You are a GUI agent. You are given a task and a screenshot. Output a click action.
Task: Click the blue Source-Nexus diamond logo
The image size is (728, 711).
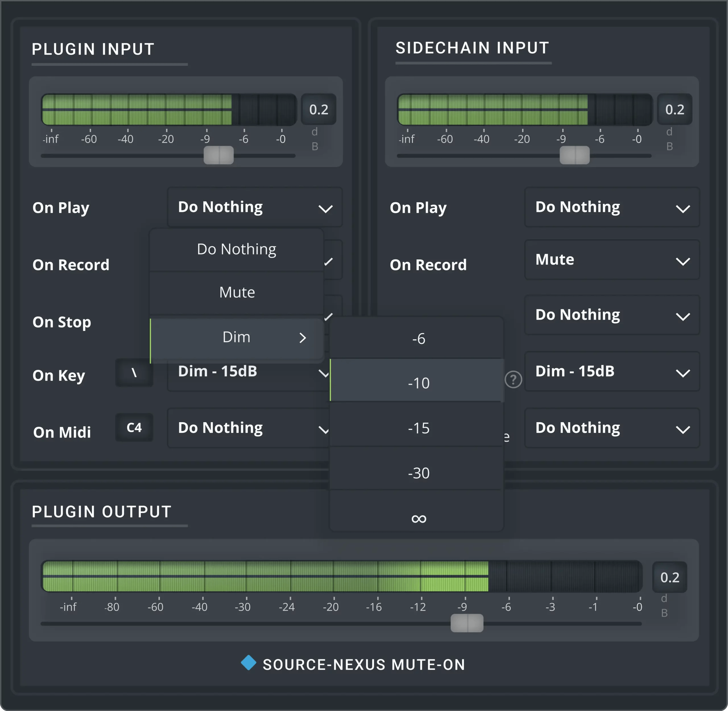(x=248, y=663)
